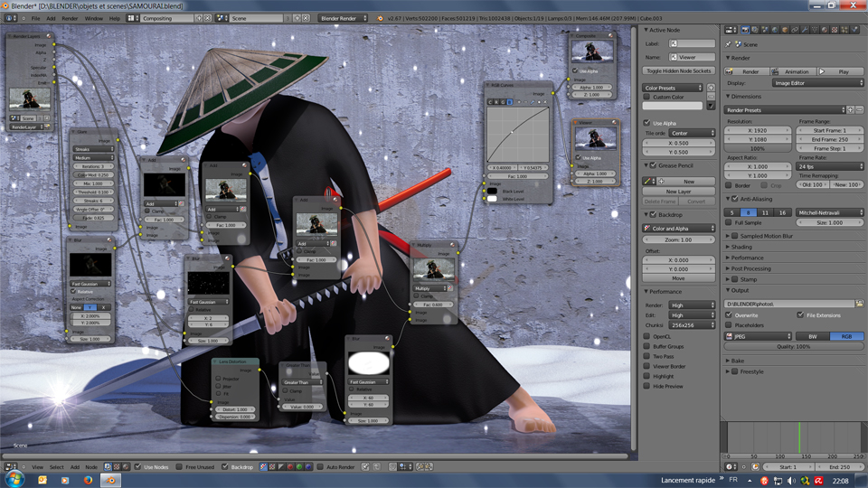868x488 pixels.
Task: Enable the Full Sample checkbox
Action: click(x=729, y=222)
